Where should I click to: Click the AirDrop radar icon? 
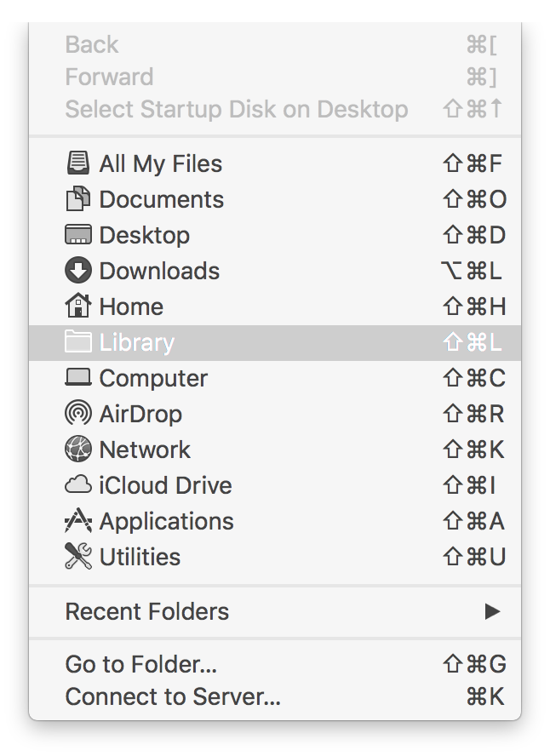(x=77, y=413)
